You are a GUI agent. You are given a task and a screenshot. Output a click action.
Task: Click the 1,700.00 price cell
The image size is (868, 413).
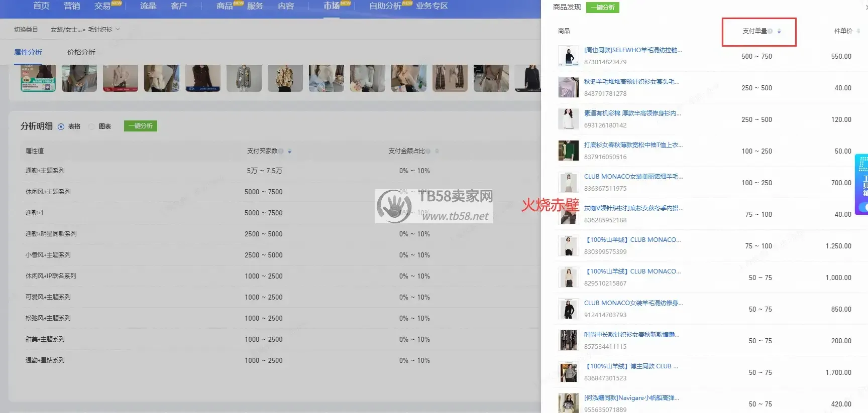[838, 372]
